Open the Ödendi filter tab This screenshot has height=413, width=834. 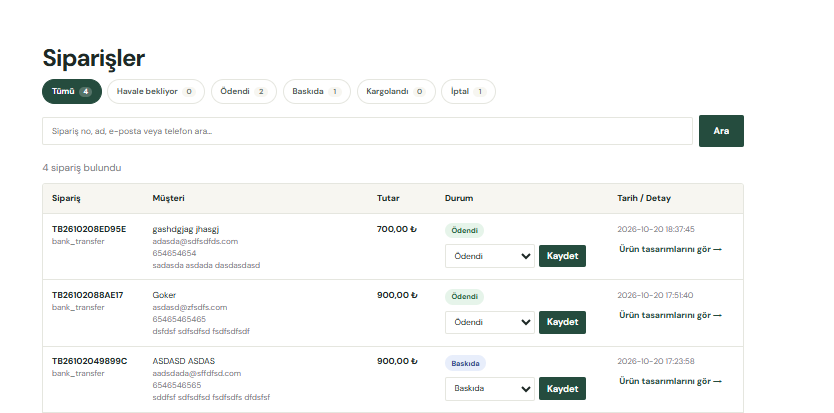tap(244, 92)
